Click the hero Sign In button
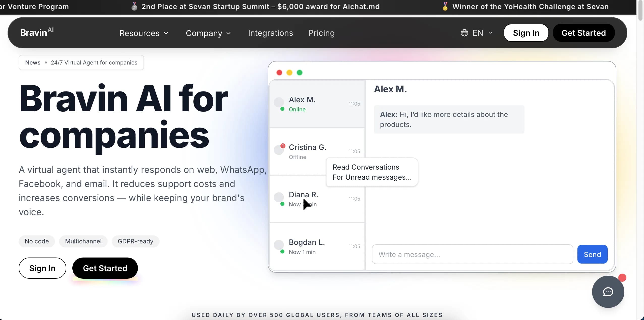Image resolution: width=644 pixels, height=320 pixels. pyautogui.click(x=42, y=268)
